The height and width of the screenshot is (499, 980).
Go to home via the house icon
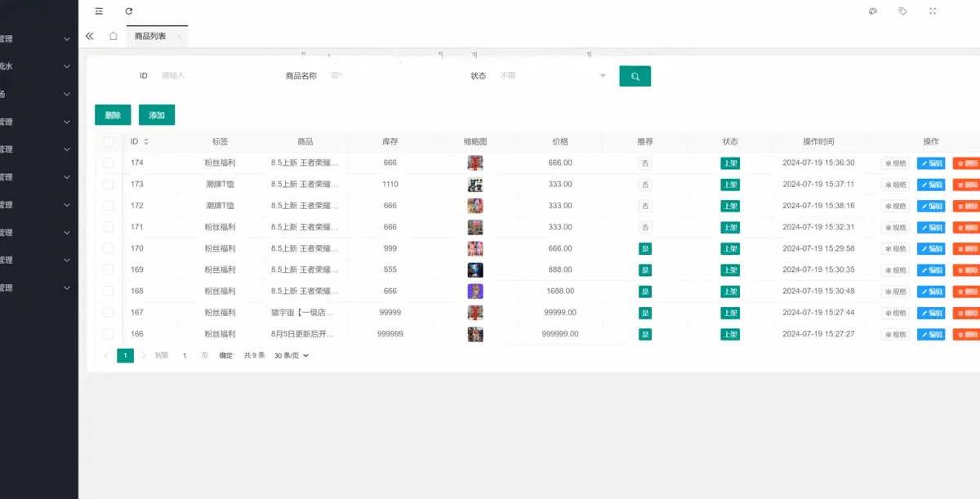click(114, 36)
